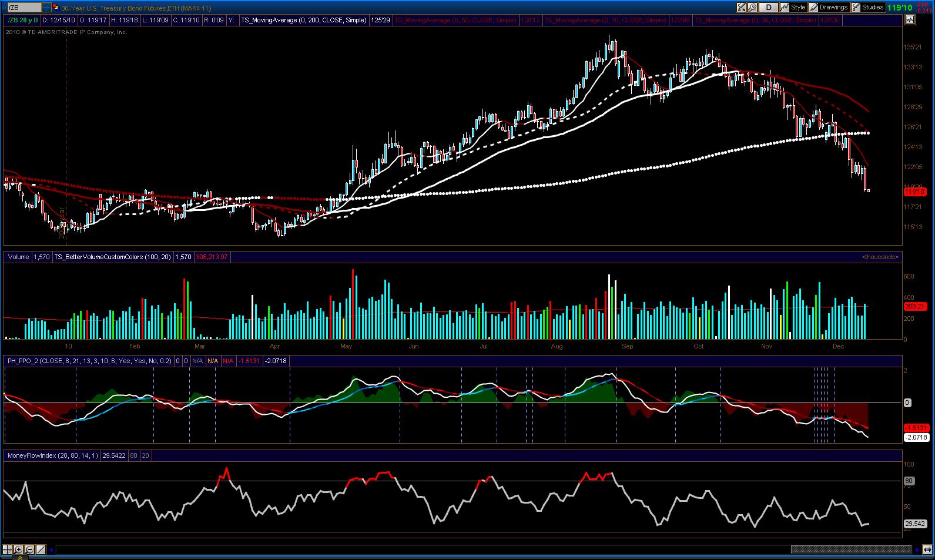Click the 'L: 119'09' low value
The width and height of the screenshot is (935, 560).
coord(155,20)
